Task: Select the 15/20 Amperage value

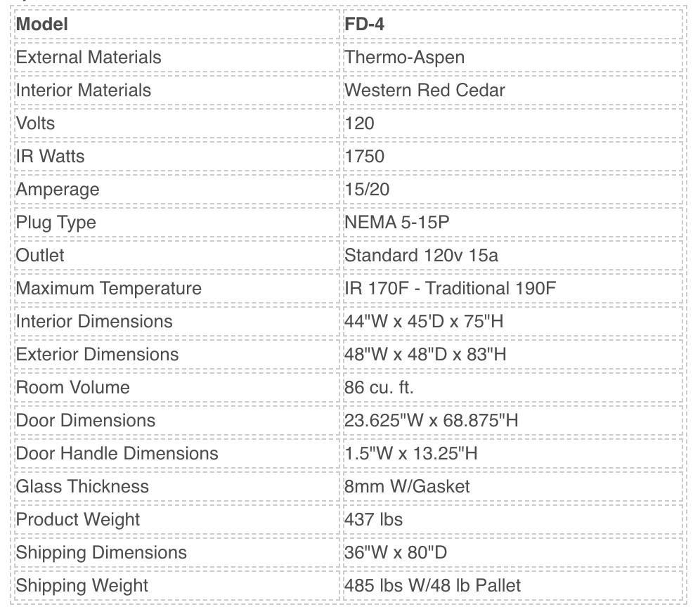Action: pyautogui.click(x=367, y=189)
